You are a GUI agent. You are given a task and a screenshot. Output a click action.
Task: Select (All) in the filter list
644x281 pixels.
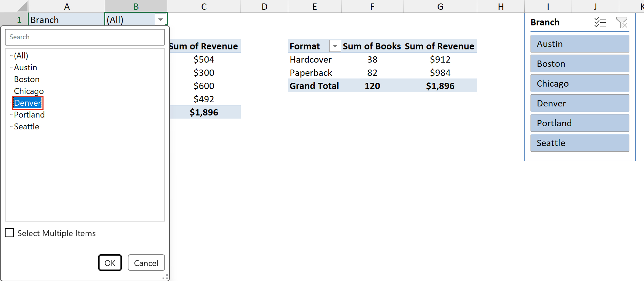click(21, 56)
